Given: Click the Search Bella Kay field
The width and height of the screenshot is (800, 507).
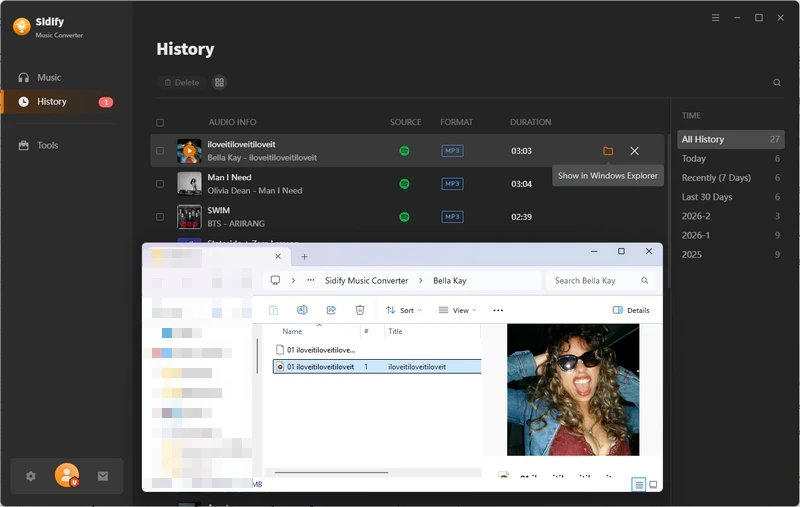Looking at the screenshot, I should (x=594, y=281).
